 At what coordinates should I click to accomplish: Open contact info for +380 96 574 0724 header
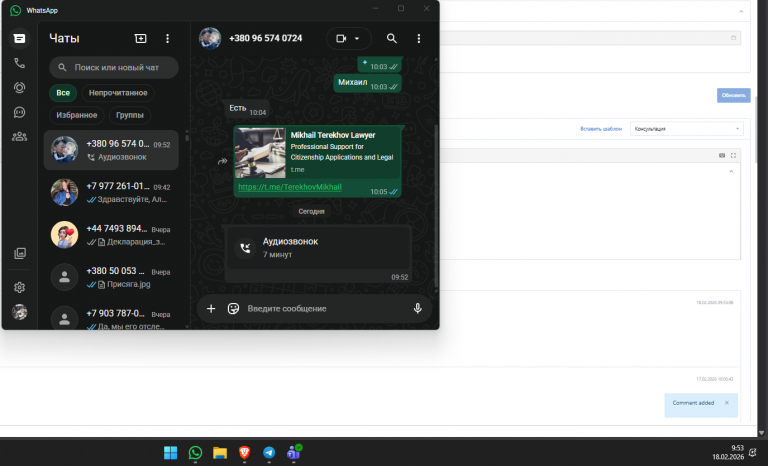[x=265, y=38]
